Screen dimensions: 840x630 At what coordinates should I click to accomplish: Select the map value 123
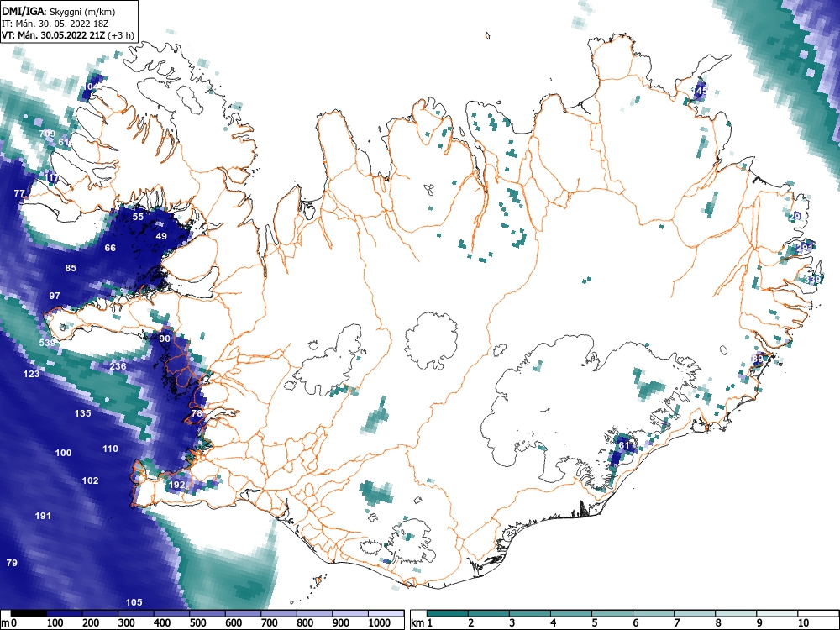32,374
